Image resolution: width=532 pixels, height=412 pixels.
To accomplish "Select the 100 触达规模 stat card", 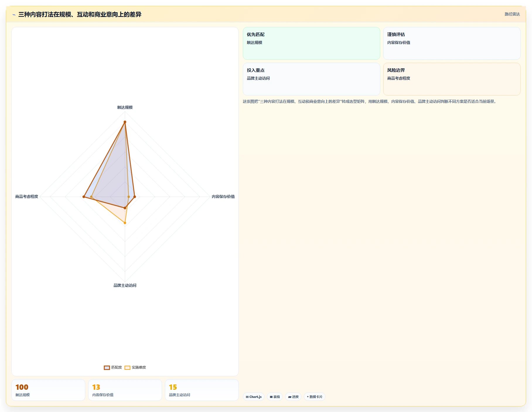I will (48, 390).
